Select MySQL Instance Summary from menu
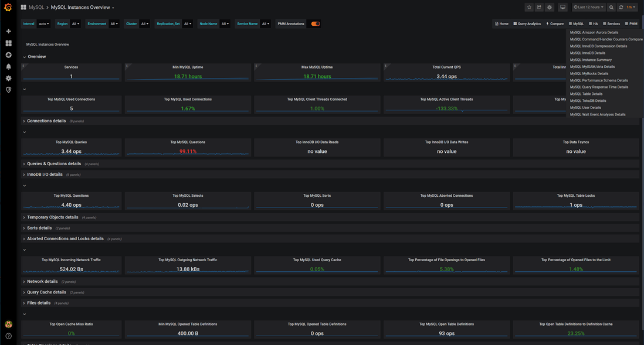The height and width of the screenshot is (345, 644). [x=591, y=60]
